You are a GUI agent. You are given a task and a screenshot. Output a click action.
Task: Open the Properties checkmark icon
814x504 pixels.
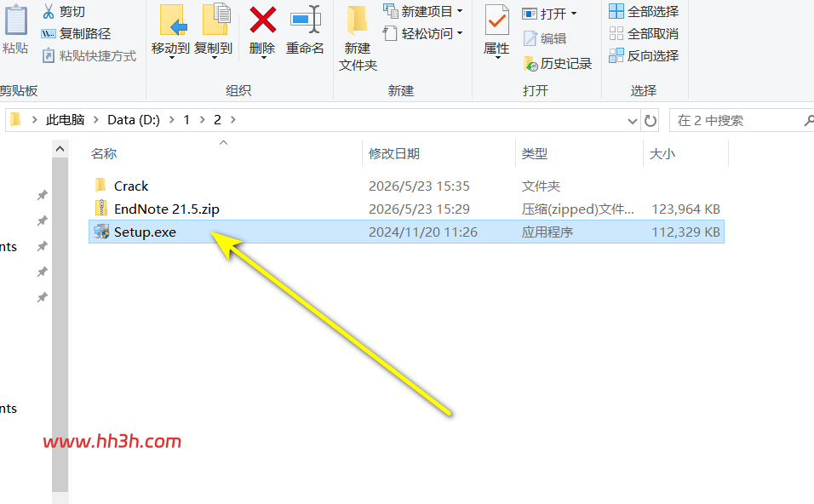coord(496,20)
